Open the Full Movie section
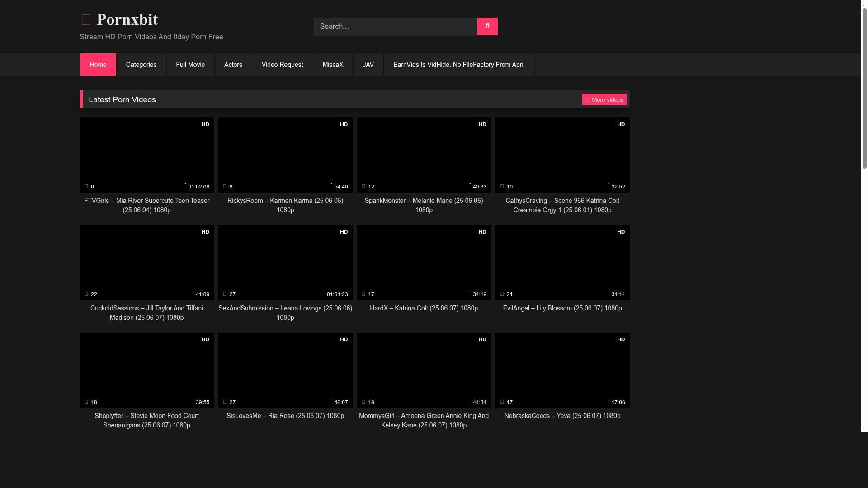 (x=190, y=65)
